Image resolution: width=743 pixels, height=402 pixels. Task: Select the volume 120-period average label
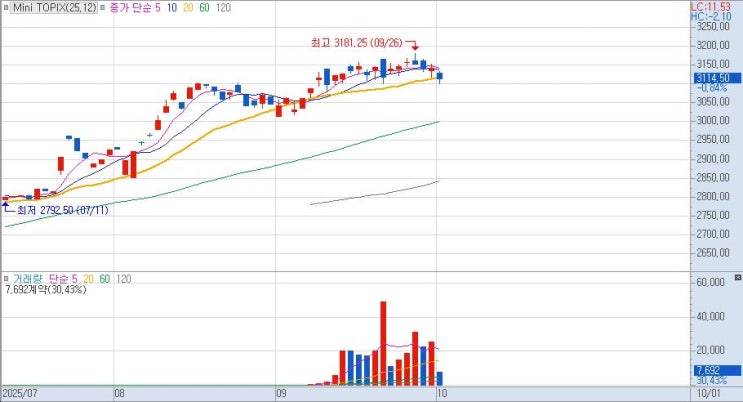124,279
